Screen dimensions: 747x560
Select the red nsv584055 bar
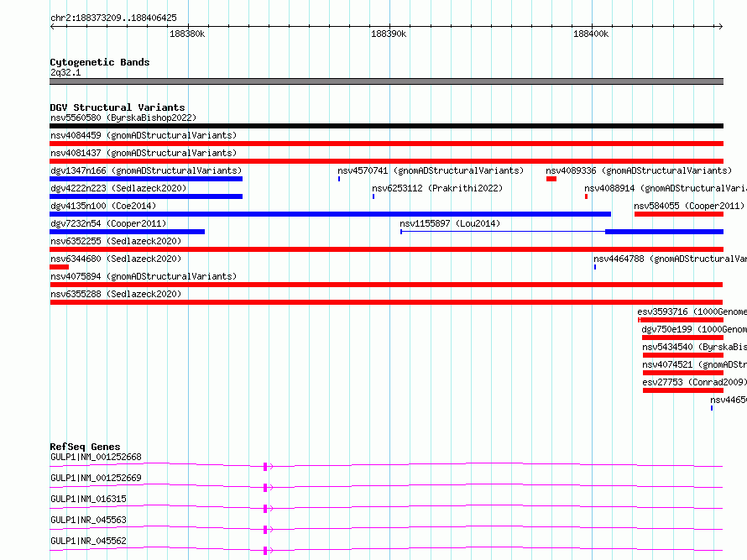[x=679, y=214]
